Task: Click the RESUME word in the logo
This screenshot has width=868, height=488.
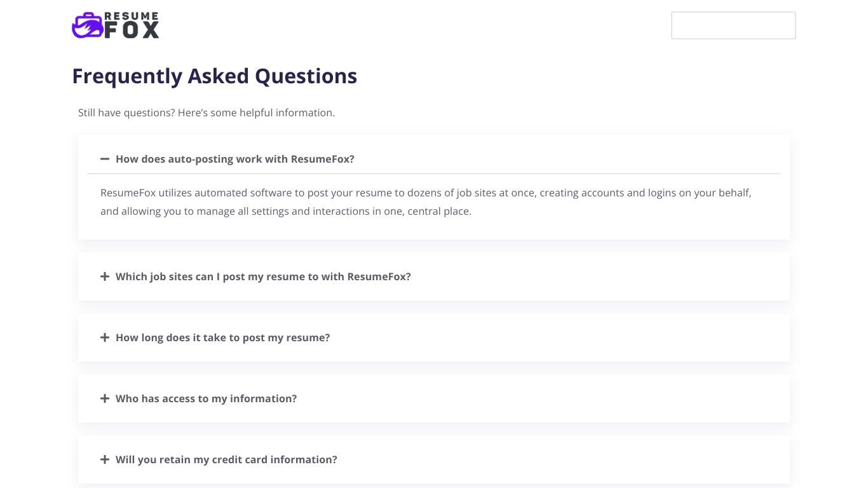Action: pyautogui.click(x=132, y=17)
